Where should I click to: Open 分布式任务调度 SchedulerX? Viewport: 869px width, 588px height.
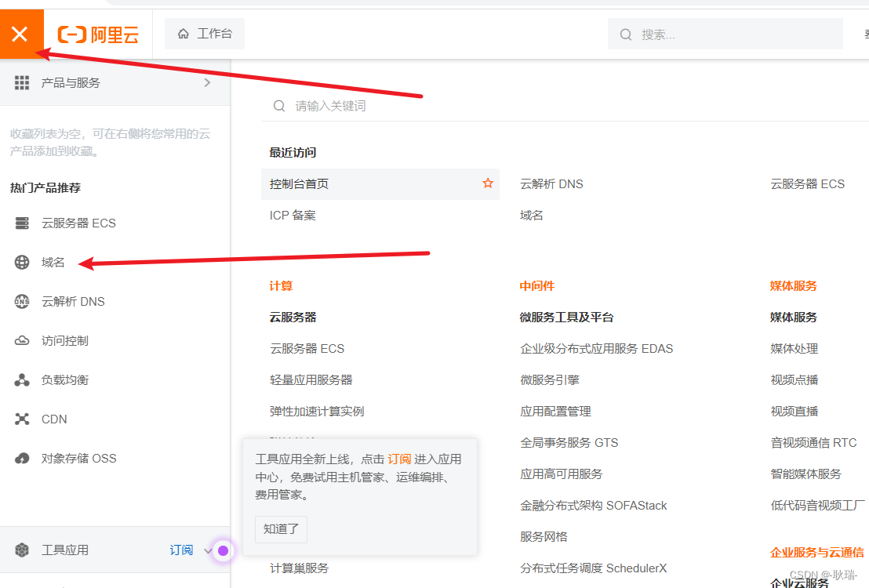(x=593, y=568)
